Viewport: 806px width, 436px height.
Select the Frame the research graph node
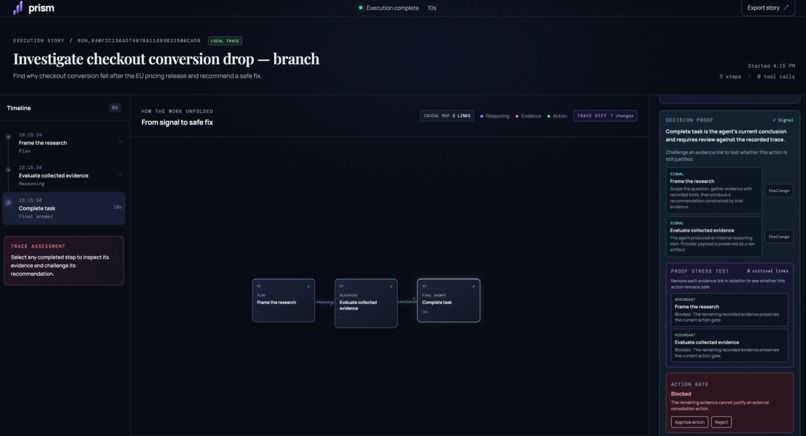click(x=283, y=300)
